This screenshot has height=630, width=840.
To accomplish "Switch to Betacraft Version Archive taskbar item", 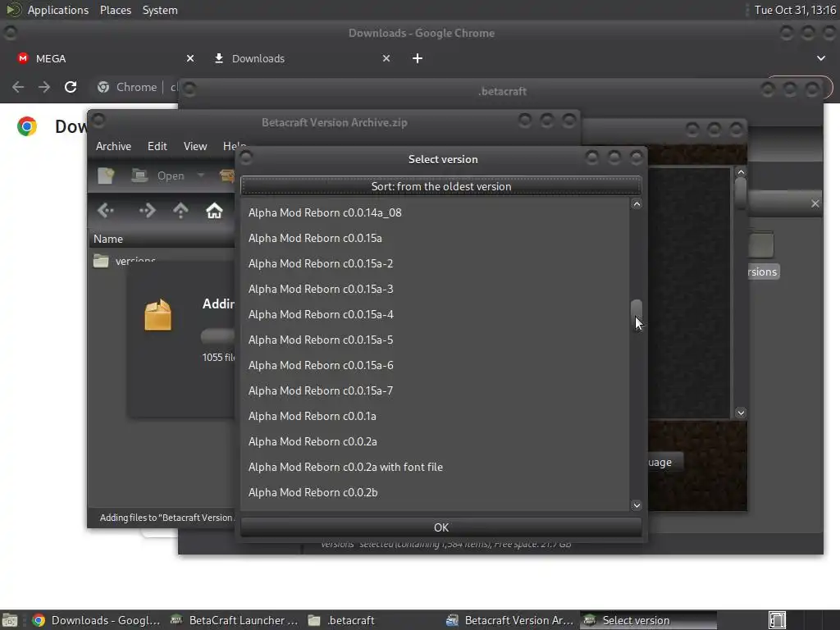I will (x=510, y=620).
